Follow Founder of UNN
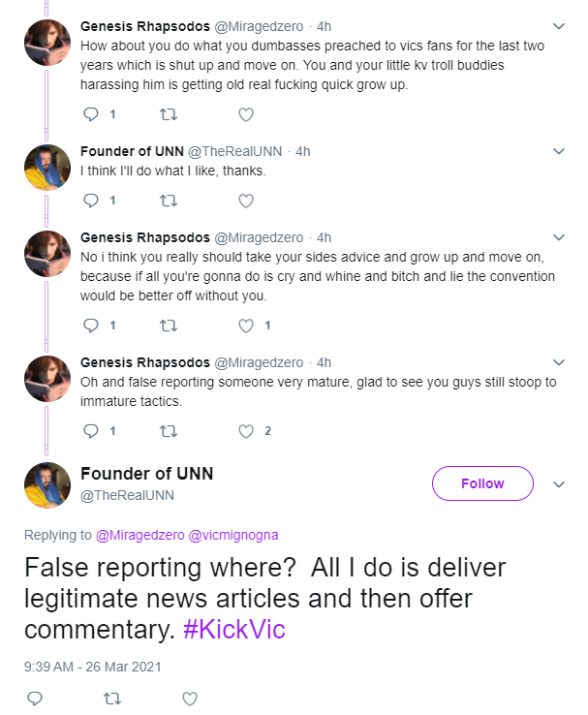 [482, 483]
